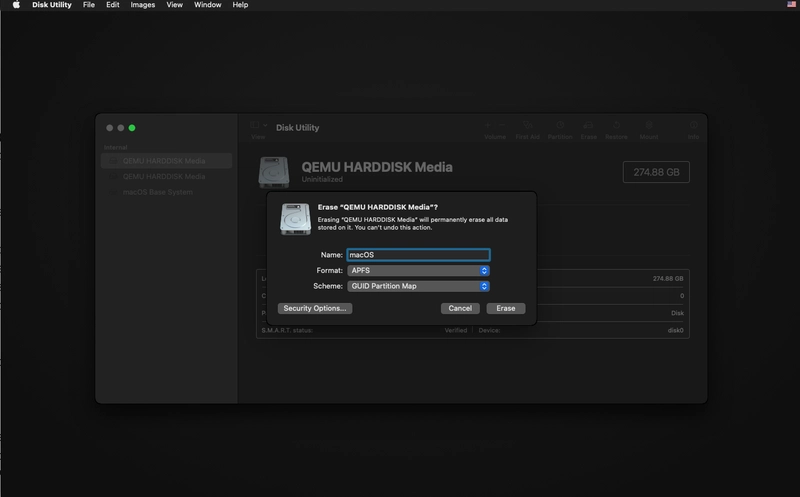
Task: Click the hard disk icon in erase dialog
Action: (x=295, y=219)
